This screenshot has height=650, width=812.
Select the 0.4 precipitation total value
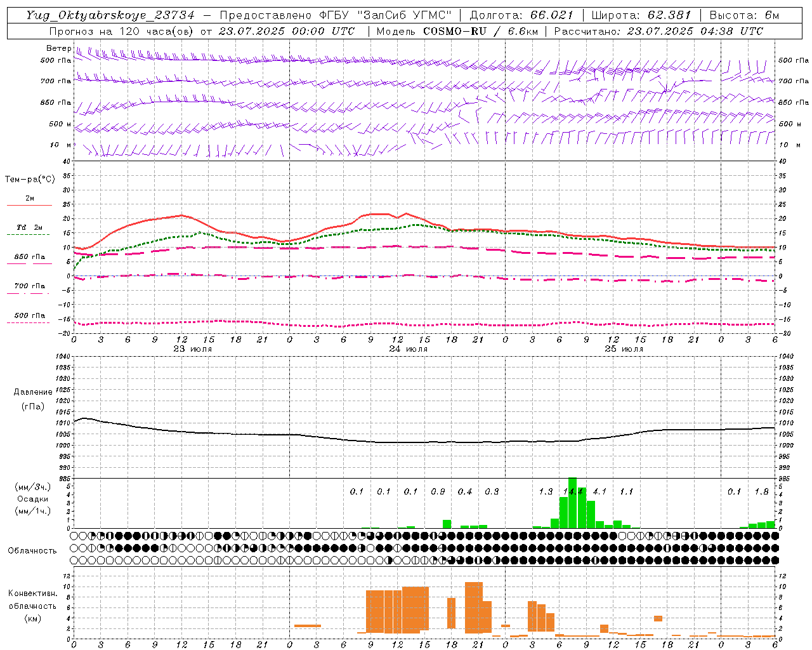click(x=465, y=491)
